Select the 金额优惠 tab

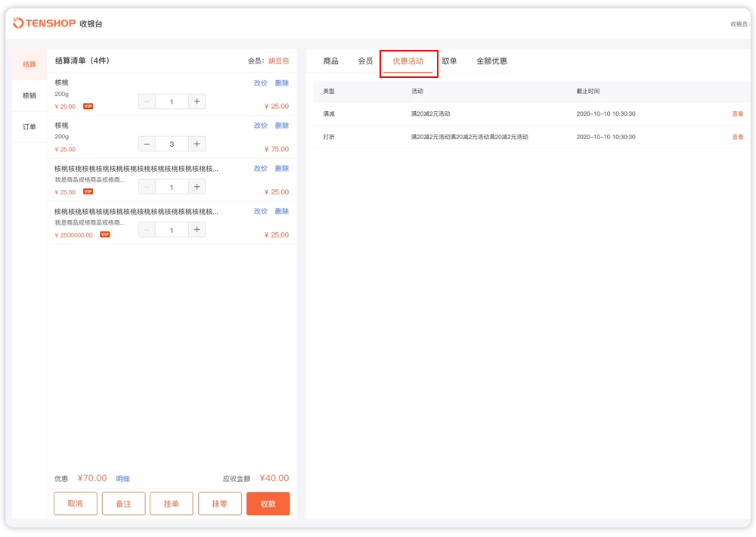tap(491, 61)
